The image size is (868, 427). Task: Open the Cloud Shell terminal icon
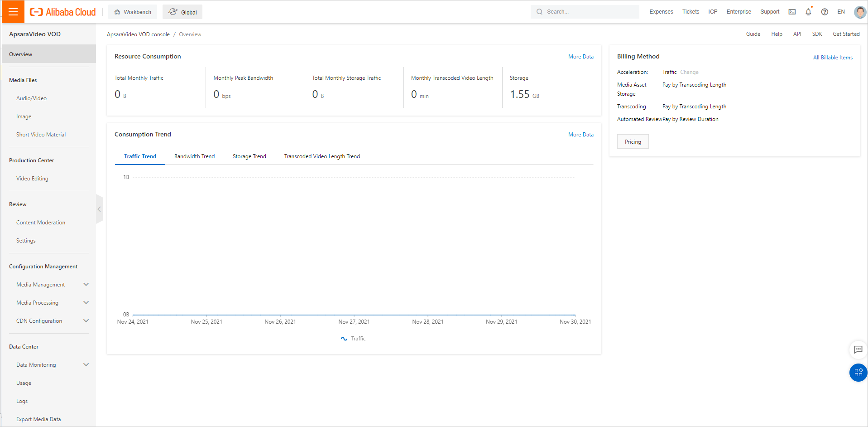point(792,12)
